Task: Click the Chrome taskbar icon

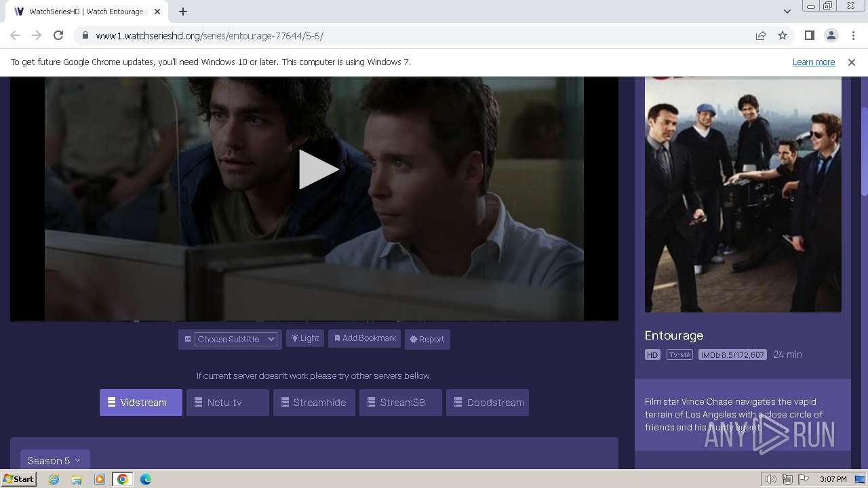Action: pyautogui.click(x=123, y=479)
